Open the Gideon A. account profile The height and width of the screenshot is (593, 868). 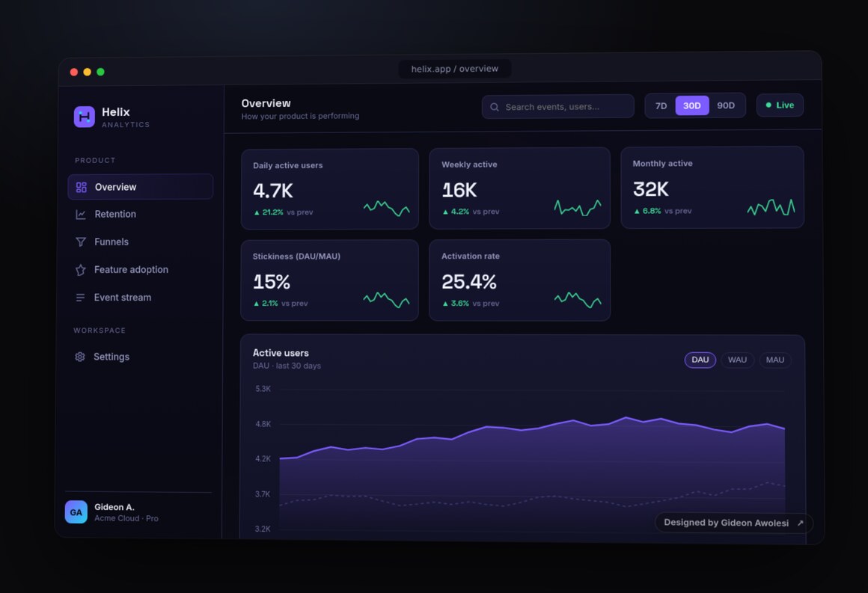pyautogui.click(x=138, y=512)
